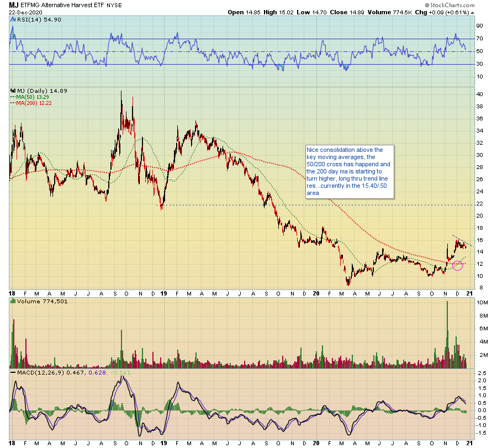This screenshot has width=497, height=448.
Task: Click the candlestick icon beside MJ (Daily) legend
Action: pyautogui.click(x=13, y=91)
